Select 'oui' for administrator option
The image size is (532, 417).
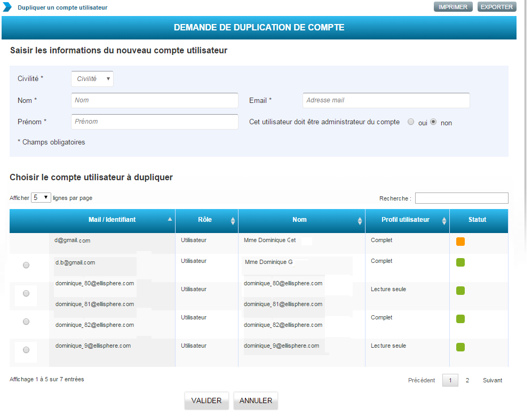[411, 122]
